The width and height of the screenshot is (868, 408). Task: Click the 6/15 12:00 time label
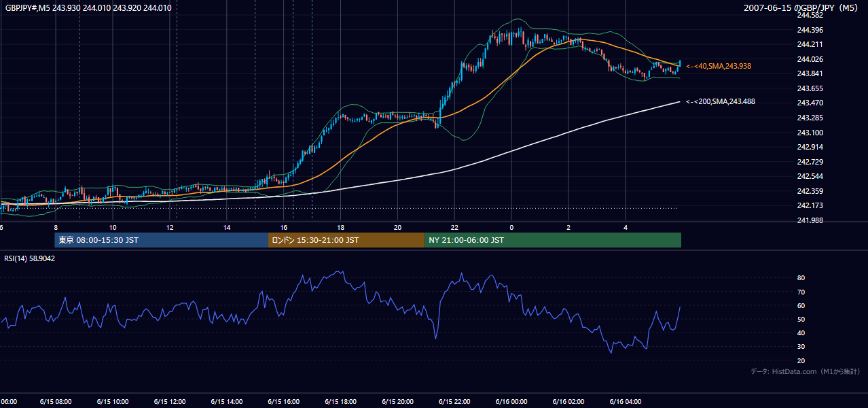coord(170,401)
